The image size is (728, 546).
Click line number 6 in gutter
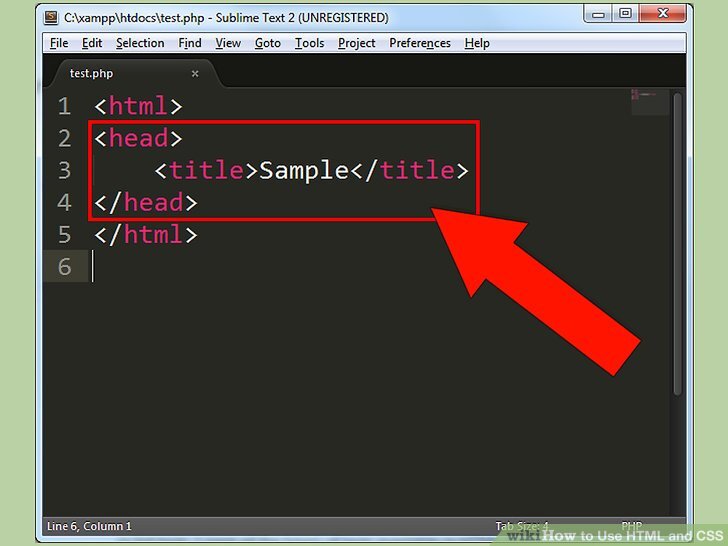(x=65, y=266)
